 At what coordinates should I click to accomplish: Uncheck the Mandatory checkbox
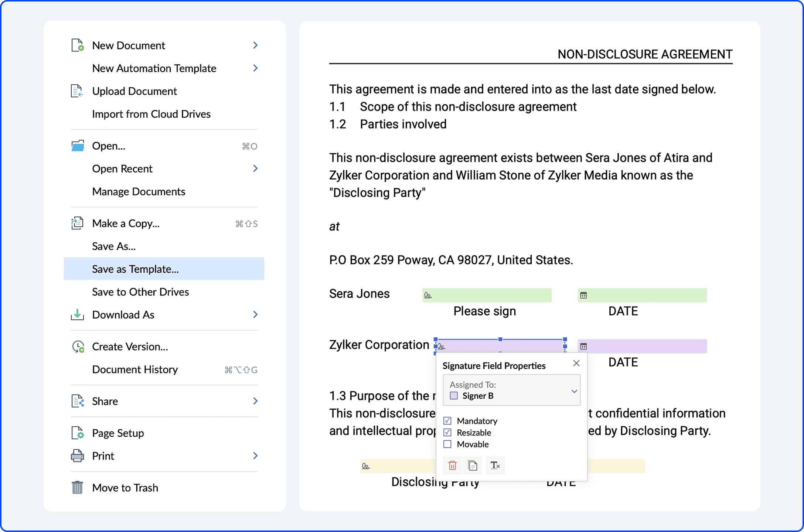pos(447,420)
